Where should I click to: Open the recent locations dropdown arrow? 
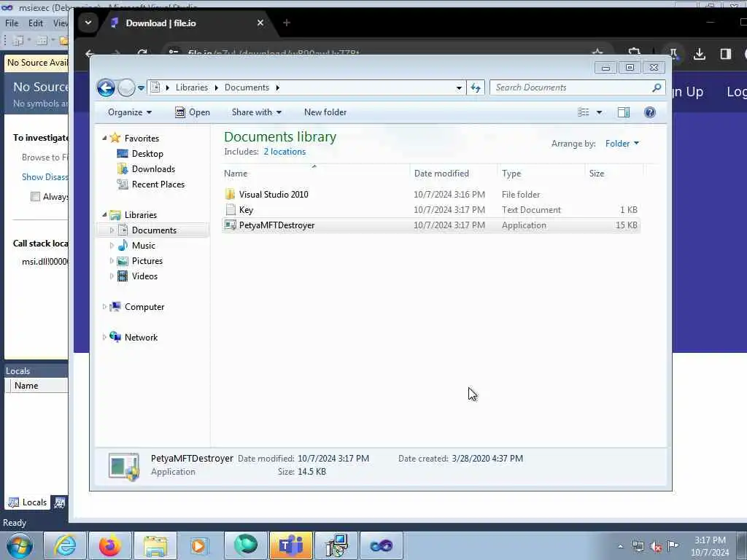coord(141,88)
